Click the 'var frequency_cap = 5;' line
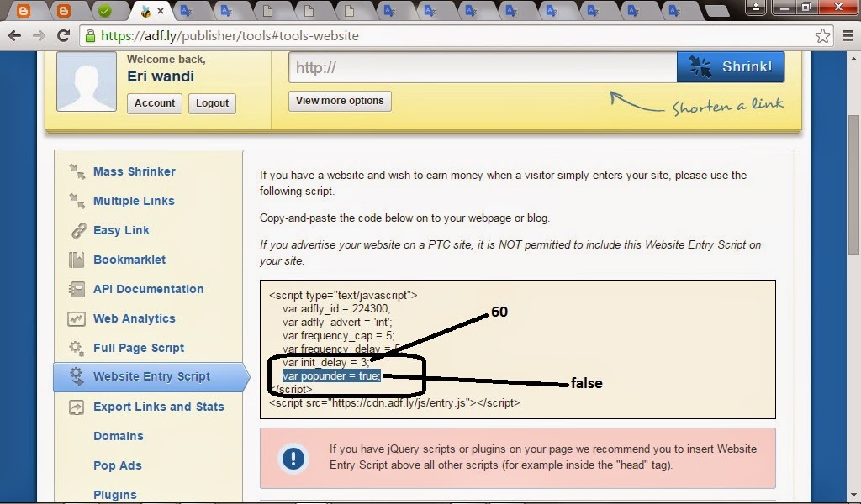 point(338,336)
